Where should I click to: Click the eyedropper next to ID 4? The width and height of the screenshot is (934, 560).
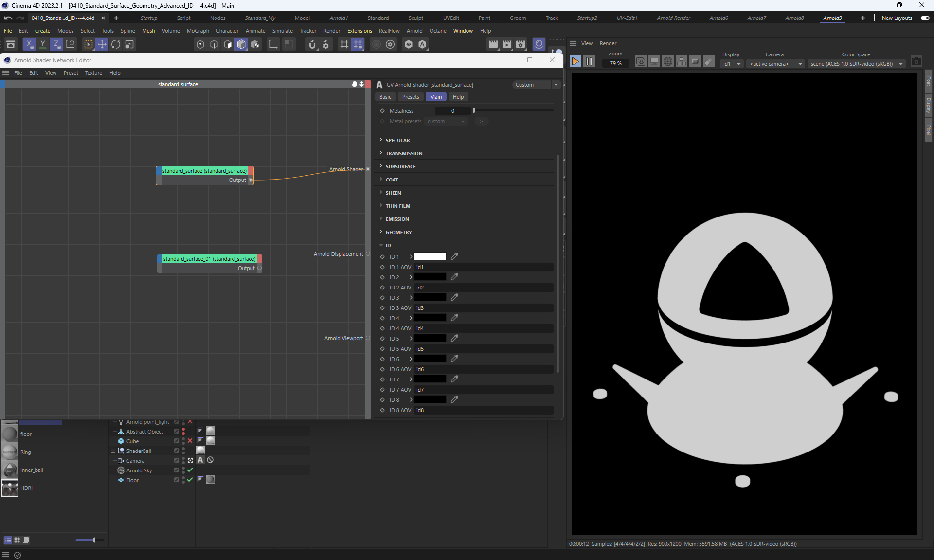click(454, 318)
